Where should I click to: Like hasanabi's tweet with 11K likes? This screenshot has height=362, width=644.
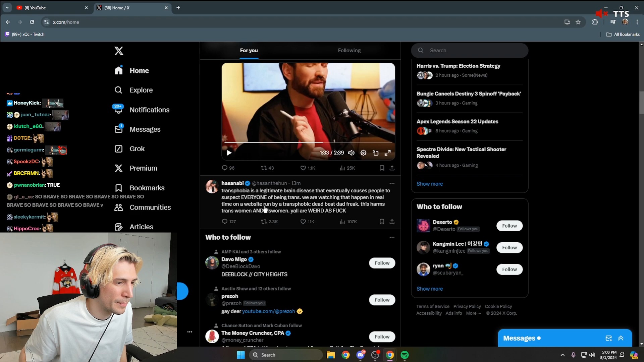point(307,222)
